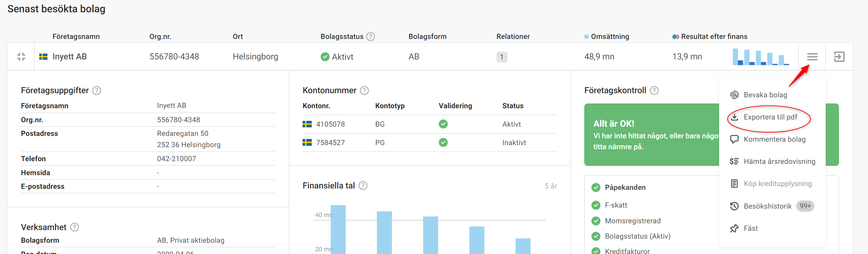The image size is (868, 254).
Task: Click the AB, Privat aktiebolag value
Action: pos(191,240)
